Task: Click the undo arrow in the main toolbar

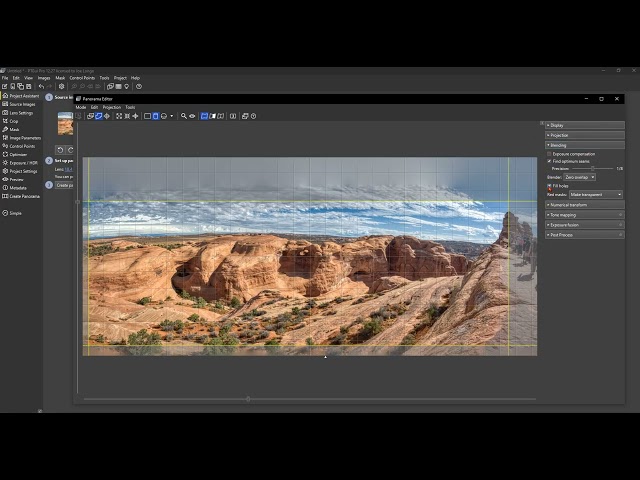Action: [x=41, y=87]
